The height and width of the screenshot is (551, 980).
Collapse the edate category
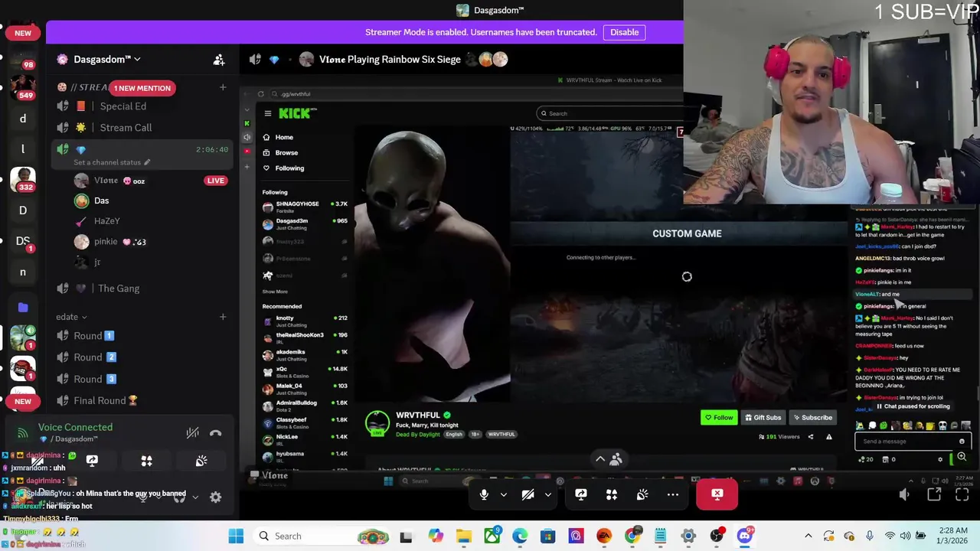pos(71,317)
